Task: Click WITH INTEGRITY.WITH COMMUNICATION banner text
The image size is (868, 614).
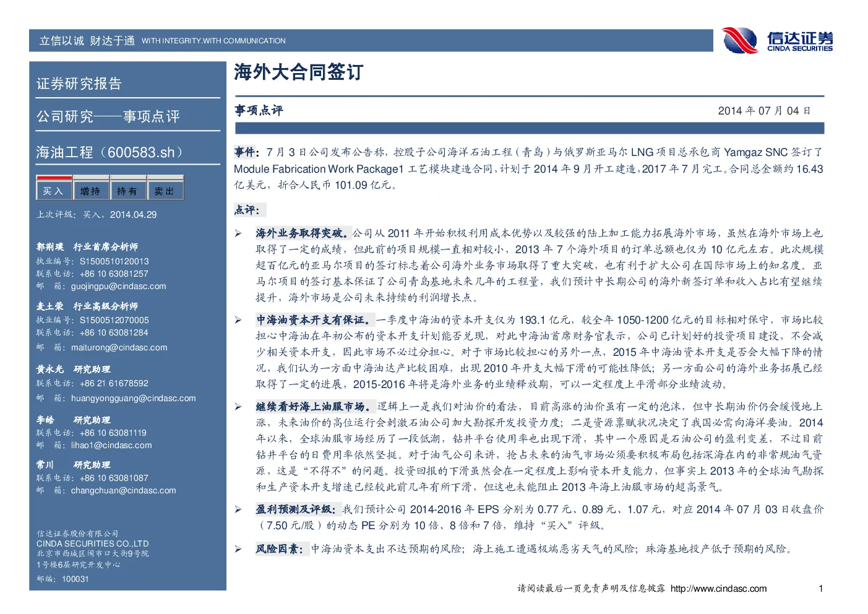Action: pos(213,41)
